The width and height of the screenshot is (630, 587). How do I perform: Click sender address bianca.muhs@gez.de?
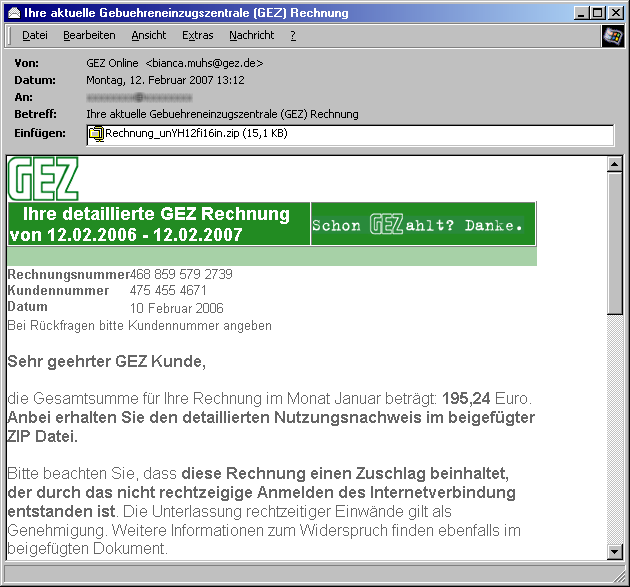pyautogui.click(x=205, y=63)
